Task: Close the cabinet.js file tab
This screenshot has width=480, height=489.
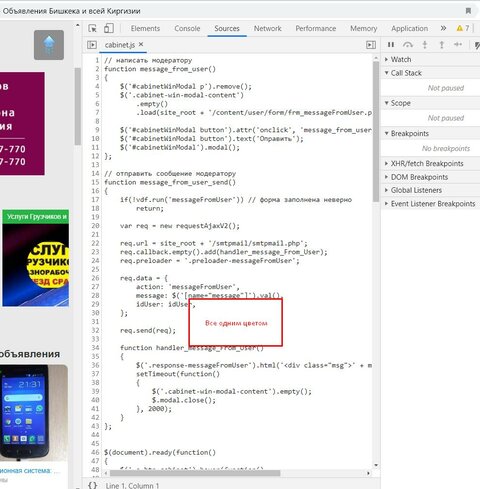Action: click(x=141, y=44)
